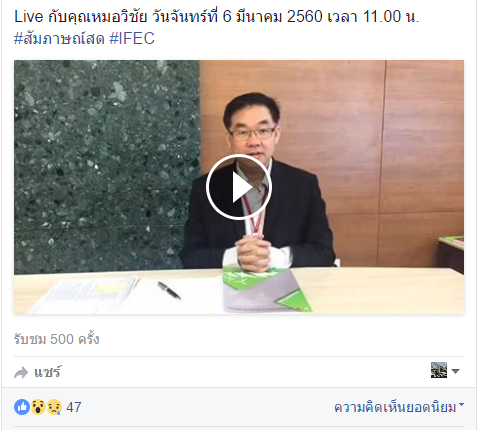The height and width of the screenshot is (430, 480).
Task: Click the รับชม 500 ครั้ง view count
Action: tap(57, 339)
